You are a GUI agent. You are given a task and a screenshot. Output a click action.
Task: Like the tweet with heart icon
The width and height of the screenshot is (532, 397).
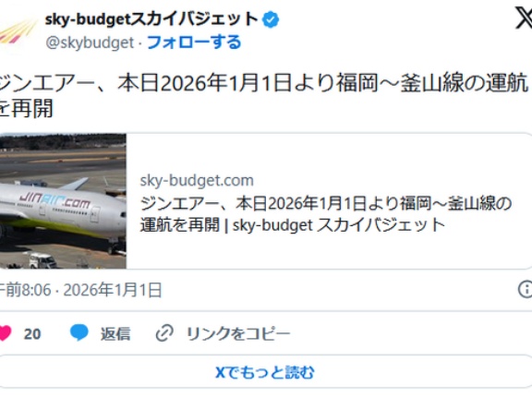[6, 333]
